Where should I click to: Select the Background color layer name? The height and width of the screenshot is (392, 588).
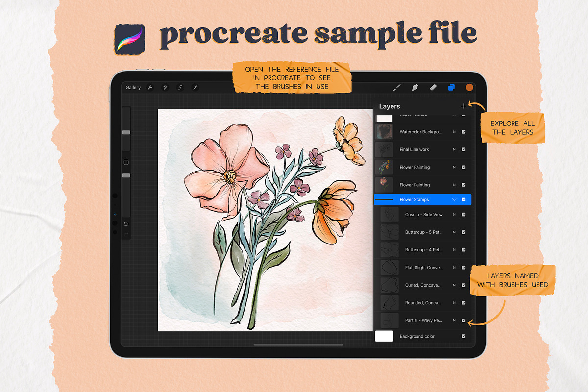[x=417, y=336]
